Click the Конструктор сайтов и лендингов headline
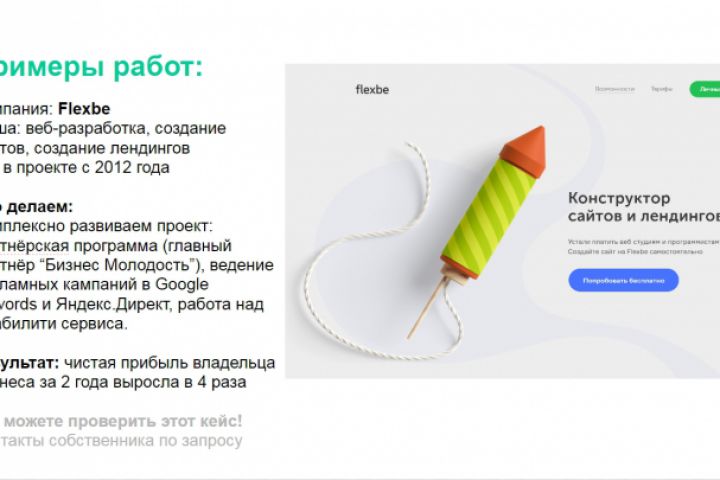Screen dimensions: 720x480 click(x=644, y=207)
